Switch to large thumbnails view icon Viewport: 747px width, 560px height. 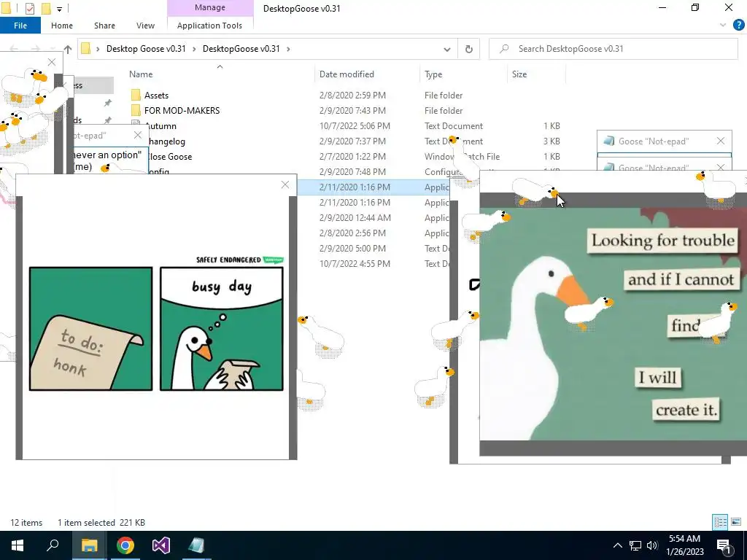[x=736, y=522]
